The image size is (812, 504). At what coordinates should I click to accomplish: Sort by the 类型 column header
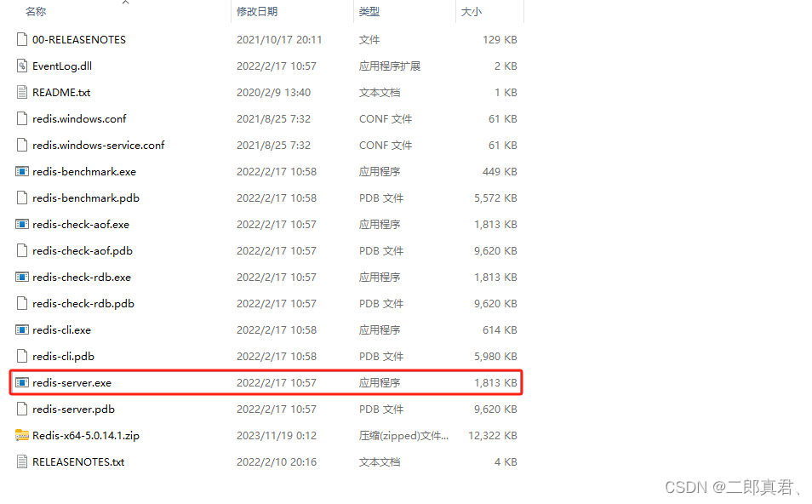369,11
